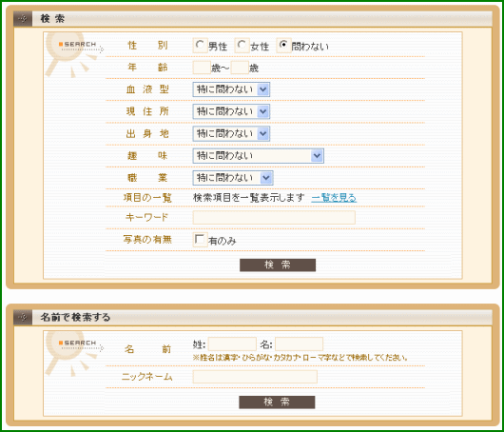Select the 問わない gender radio button
The width and height of the screenshot is (504, 432).
click(283, 45)
